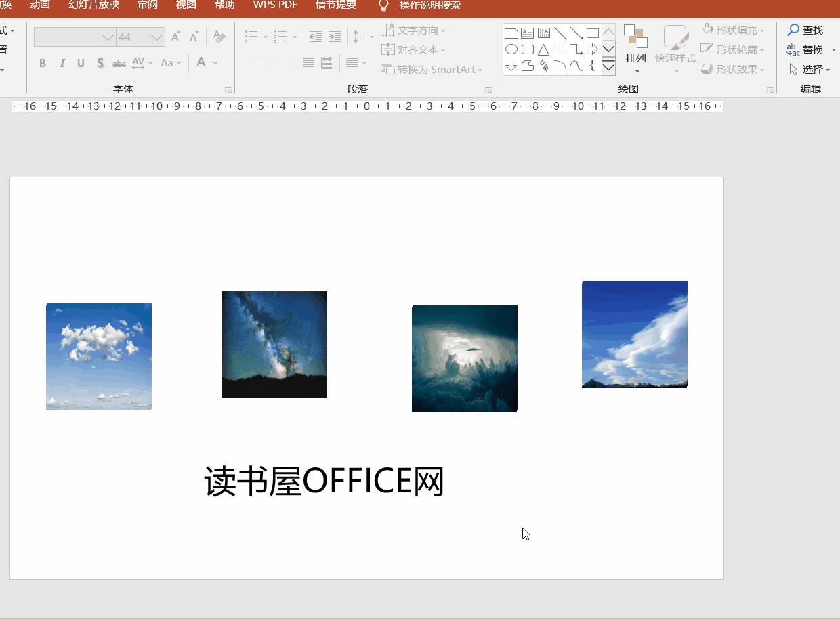Image resolution: width=840 pixels, height=619 pixels.
Task: Click the clear formatting icon
Action: coord(219,37)
